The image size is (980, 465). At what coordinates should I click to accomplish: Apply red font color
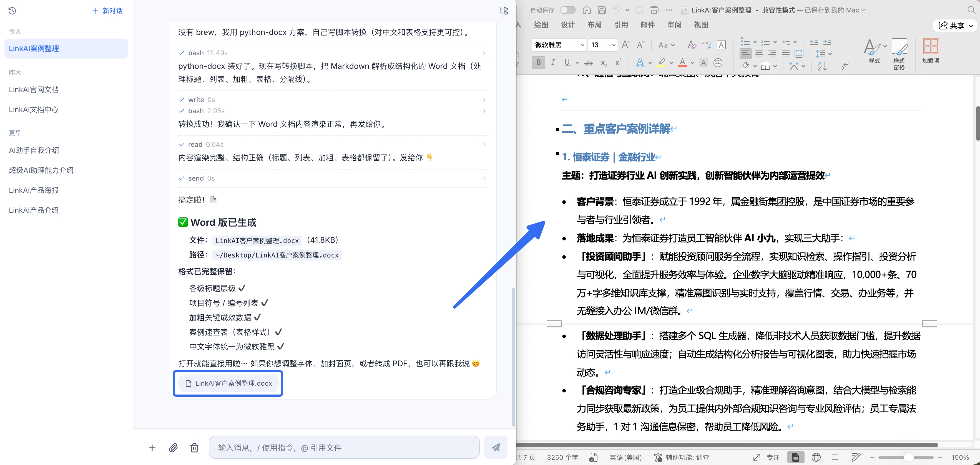click(682, 63)
